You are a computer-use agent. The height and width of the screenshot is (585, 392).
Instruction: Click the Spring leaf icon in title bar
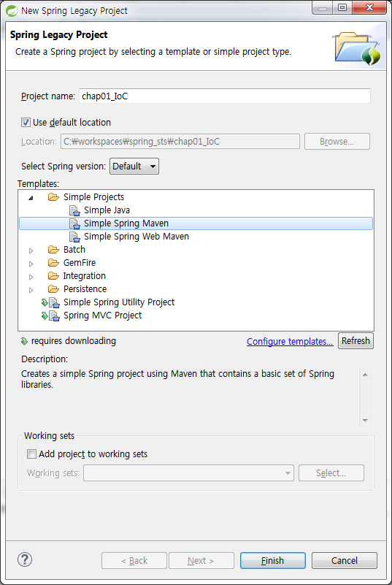point(11,10)
